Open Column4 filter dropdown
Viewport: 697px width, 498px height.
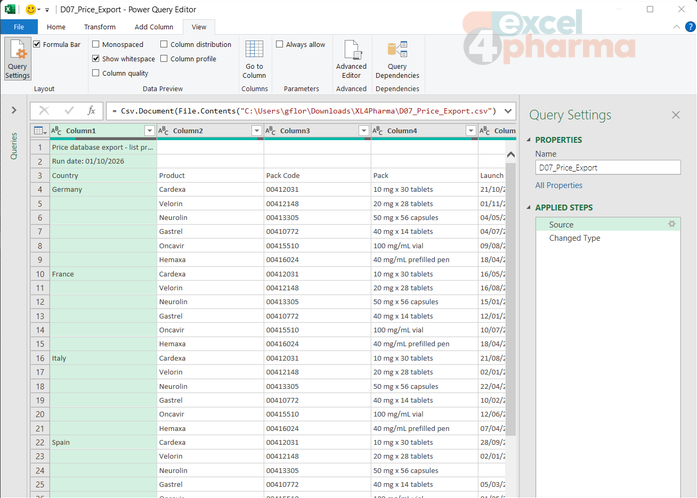click(471, 131)
